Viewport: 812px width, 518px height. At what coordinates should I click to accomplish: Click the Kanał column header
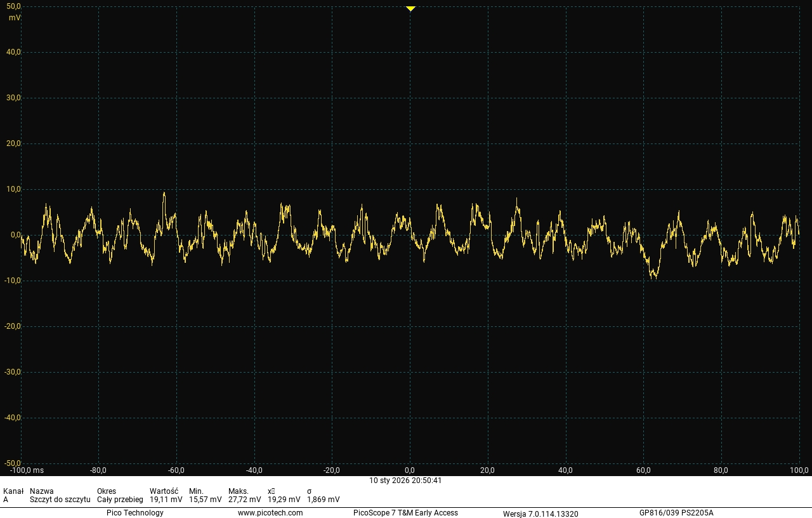(13, 491)
